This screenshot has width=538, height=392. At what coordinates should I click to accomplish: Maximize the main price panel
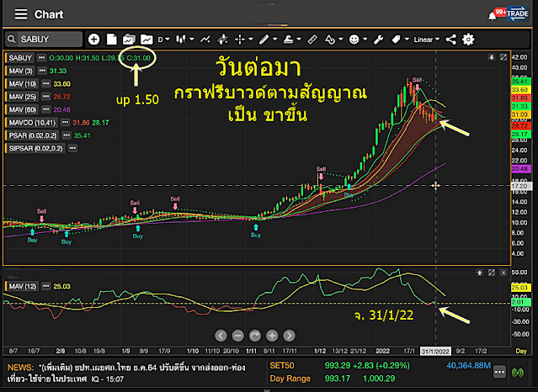click(x=503, y=57)
